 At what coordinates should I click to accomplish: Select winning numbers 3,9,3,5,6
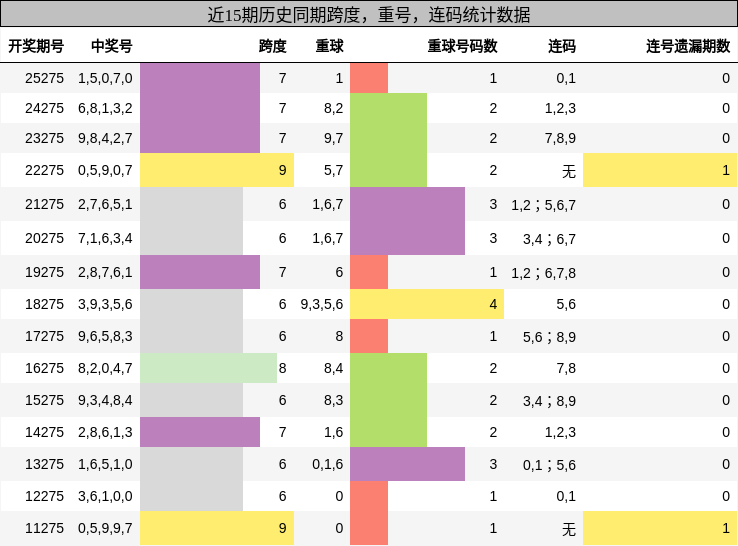[105, 304]
